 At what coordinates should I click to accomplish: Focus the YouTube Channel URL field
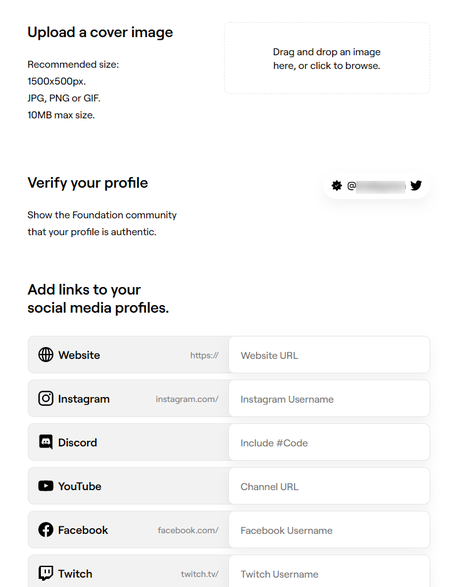coord(329,486)
